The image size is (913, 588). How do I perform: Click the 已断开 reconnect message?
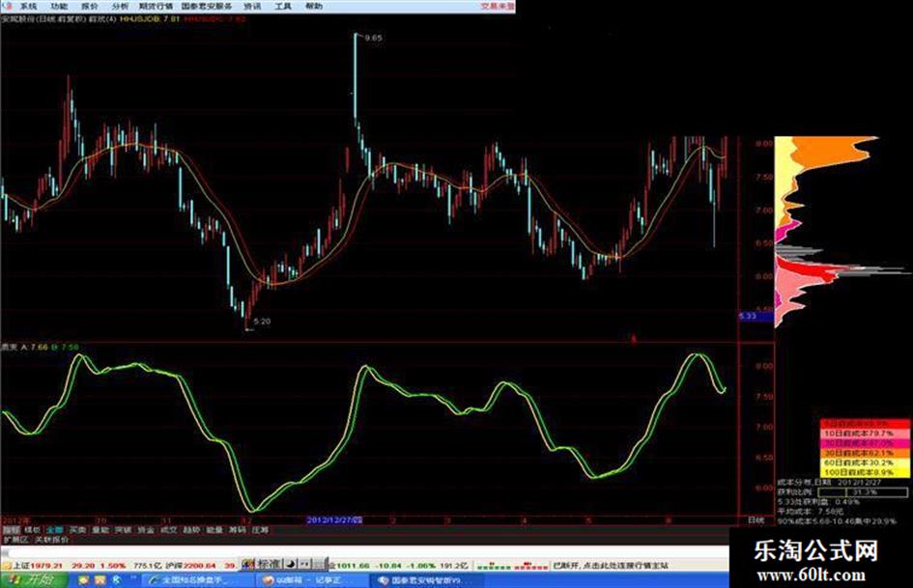[x=610, y=565]
